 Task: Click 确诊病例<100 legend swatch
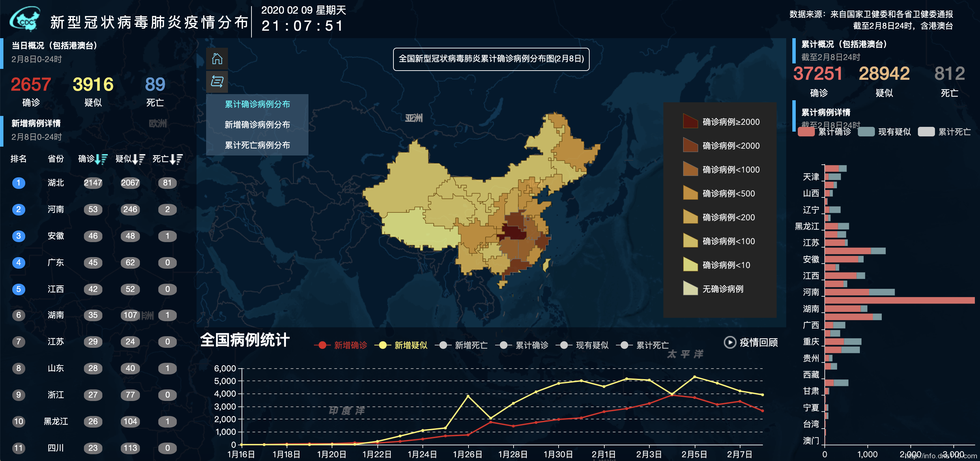[x=690, y=241]
